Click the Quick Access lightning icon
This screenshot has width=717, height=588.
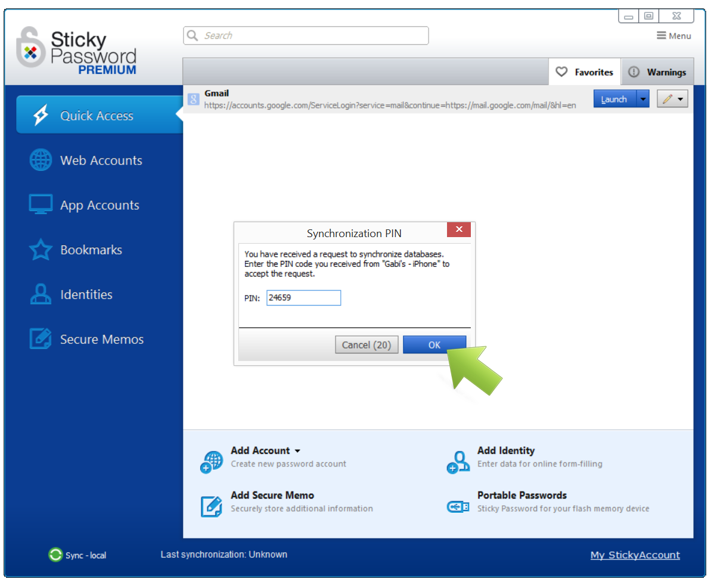click(x=41, y=116)
